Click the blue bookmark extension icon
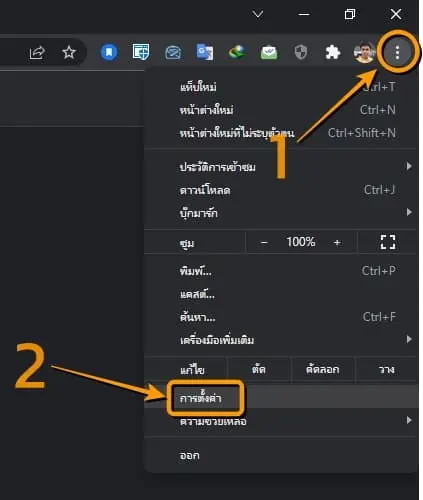 [109, 52]
